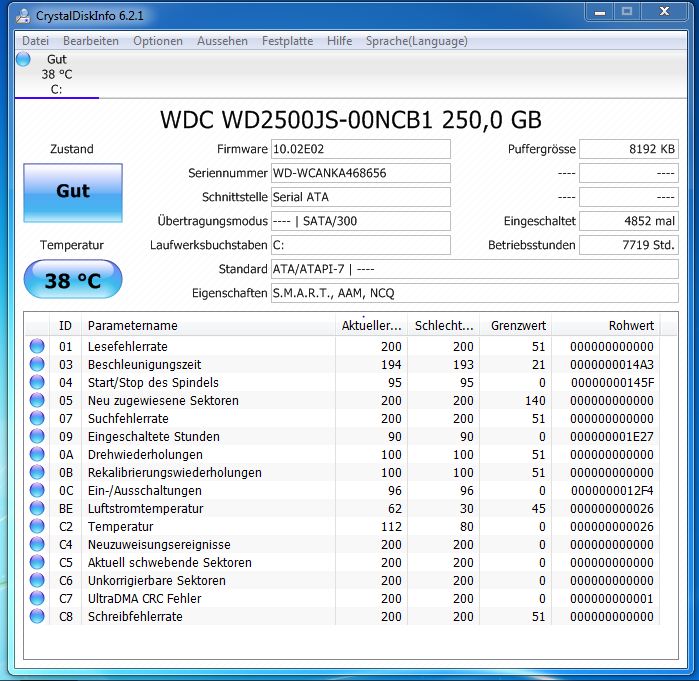Click status orb of Start/Stop des Spindels row

click(x=37, y=382)
